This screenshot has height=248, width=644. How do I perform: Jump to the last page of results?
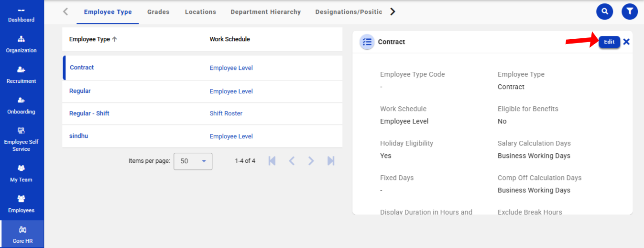coord(331,161)
